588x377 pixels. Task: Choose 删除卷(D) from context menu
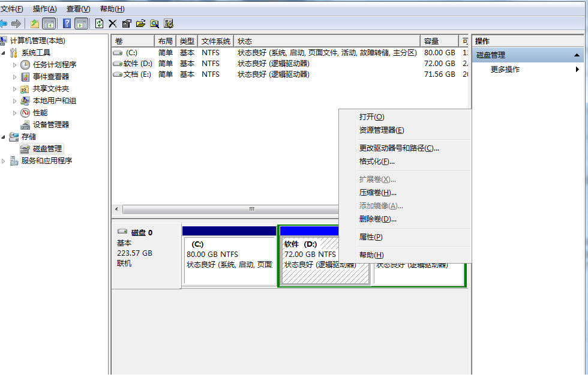pyautogui.click(x=404, y=219)
